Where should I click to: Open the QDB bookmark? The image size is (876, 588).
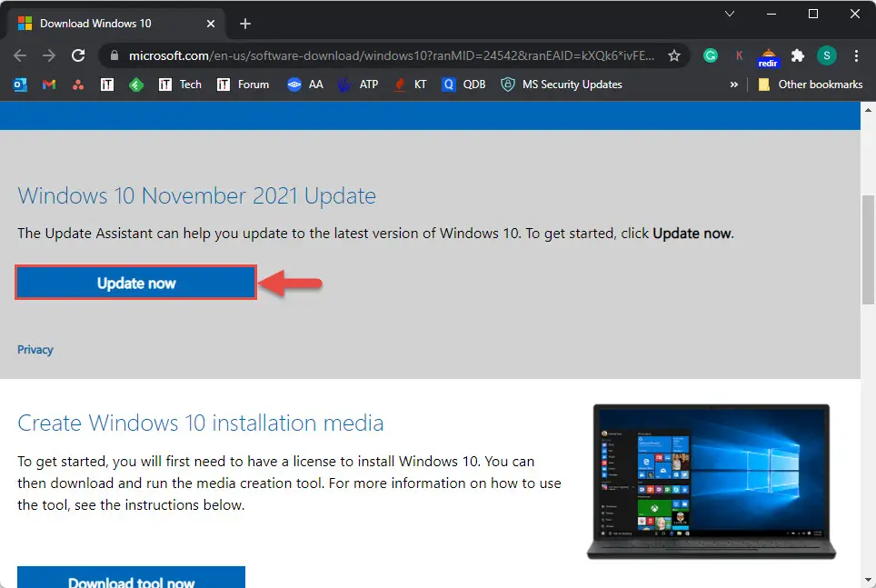pyautogui.click(x=463, y=85)
